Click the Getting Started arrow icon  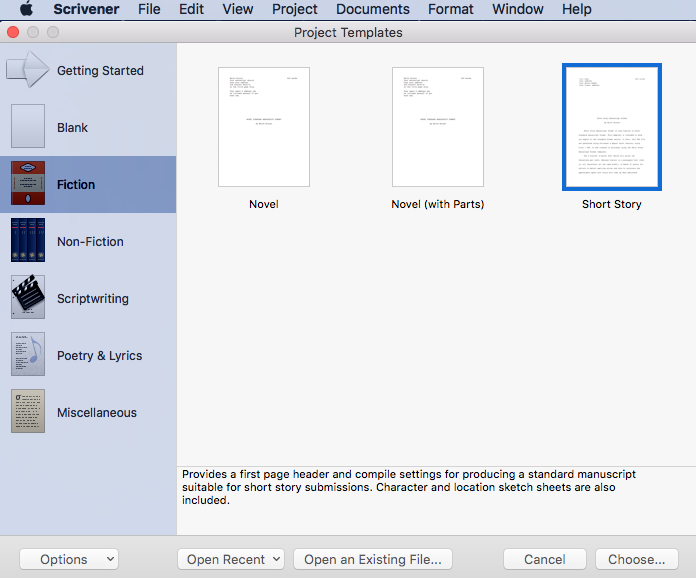click(28, 69)
